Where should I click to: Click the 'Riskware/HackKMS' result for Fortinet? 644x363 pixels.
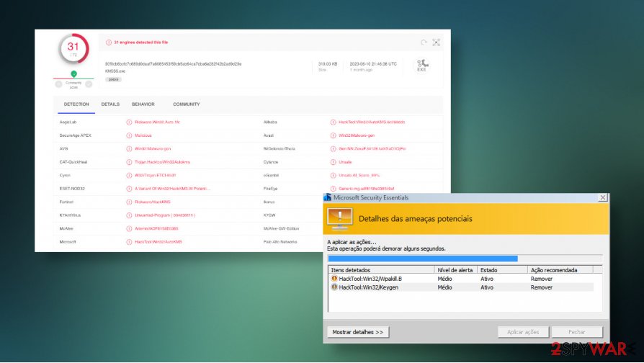(153, 202)
